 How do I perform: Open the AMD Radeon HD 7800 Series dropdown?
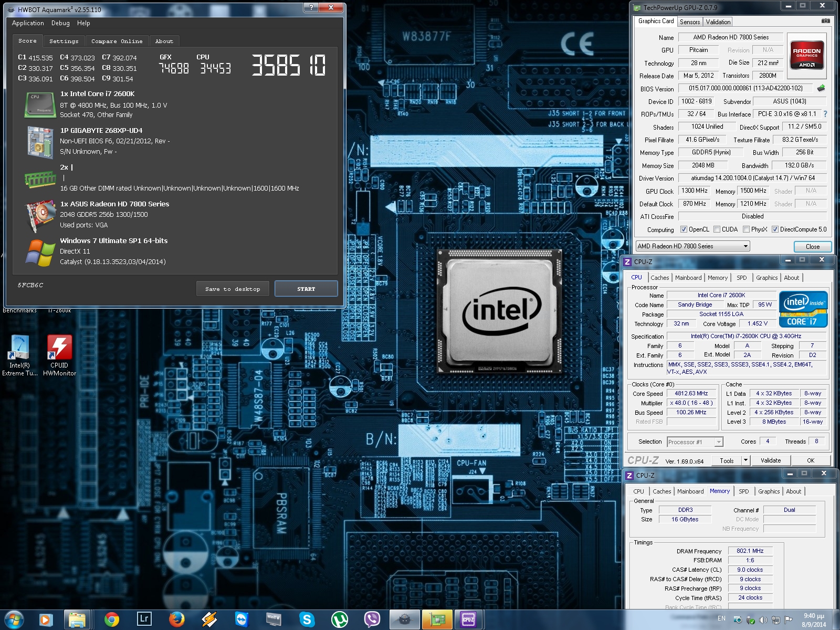coord(692,246)
